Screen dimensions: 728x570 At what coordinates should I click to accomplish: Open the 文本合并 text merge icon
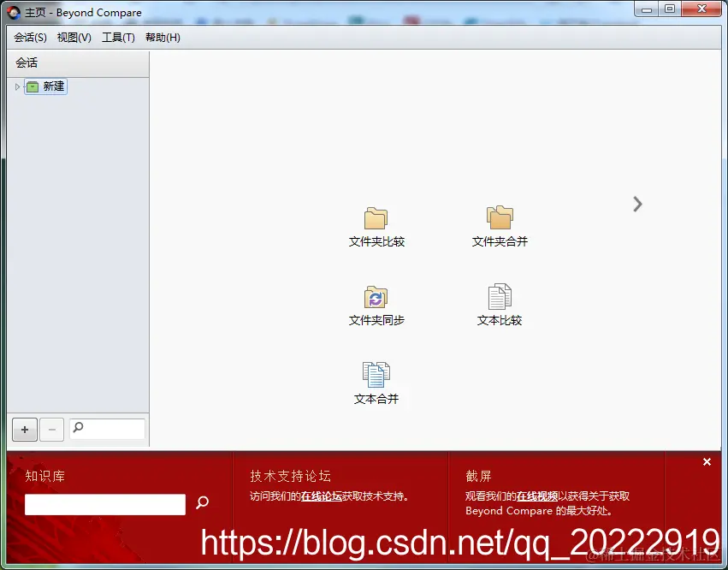click(376, 374)
